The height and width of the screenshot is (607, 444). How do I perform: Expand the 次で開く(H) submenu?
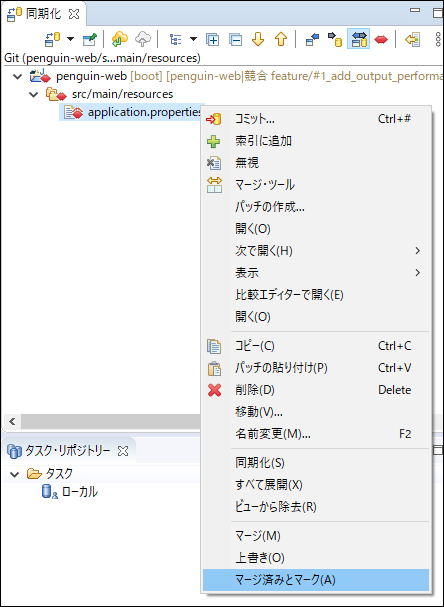315,251
